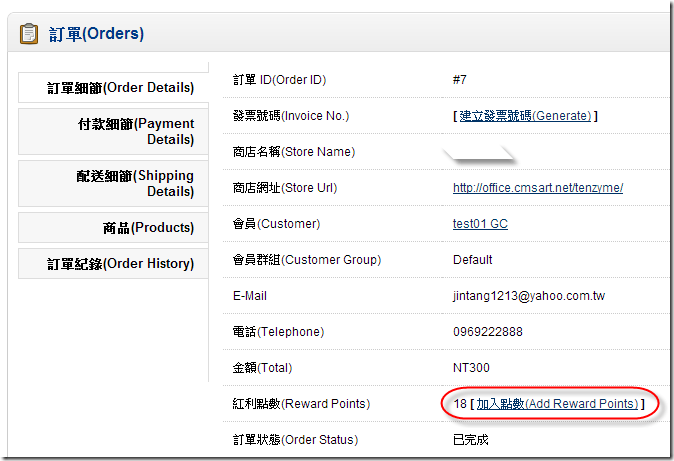Screen dimensions: 674x461
Task: Click the email address jintang1213@yahoo.com.tw
Action: point(529,296)
